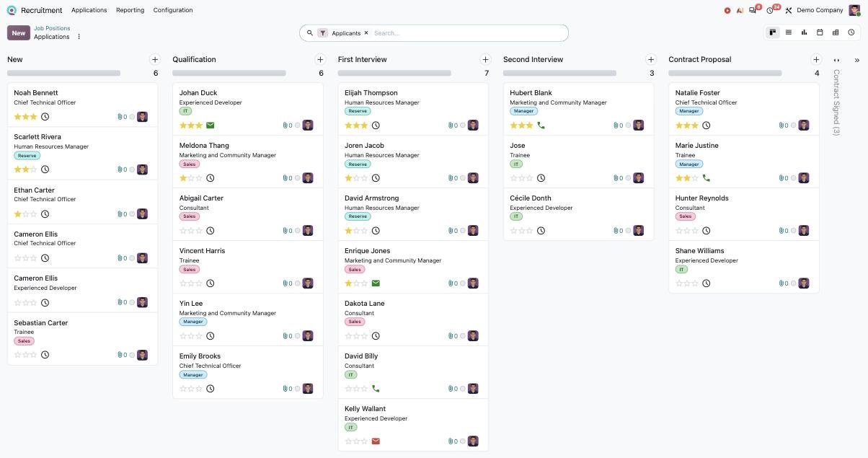
Task: Switch to Pivot view
Action: 836,32
